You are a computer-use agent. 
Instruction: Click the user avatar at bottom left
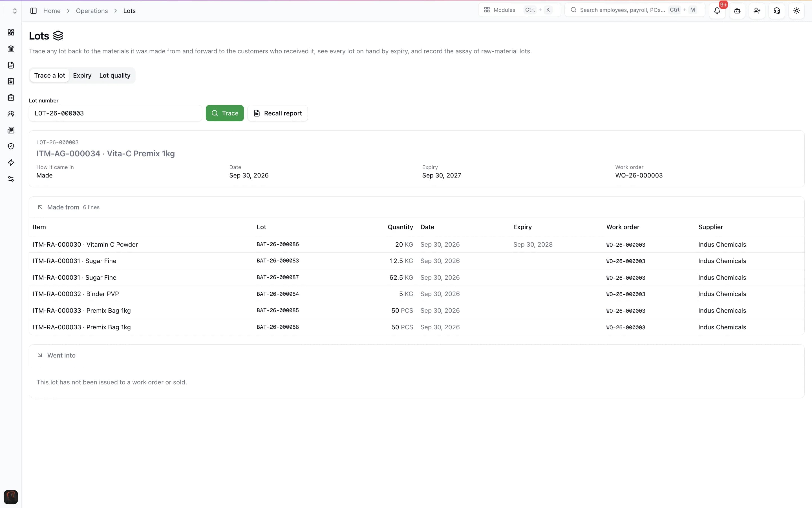tap(11, 497)
